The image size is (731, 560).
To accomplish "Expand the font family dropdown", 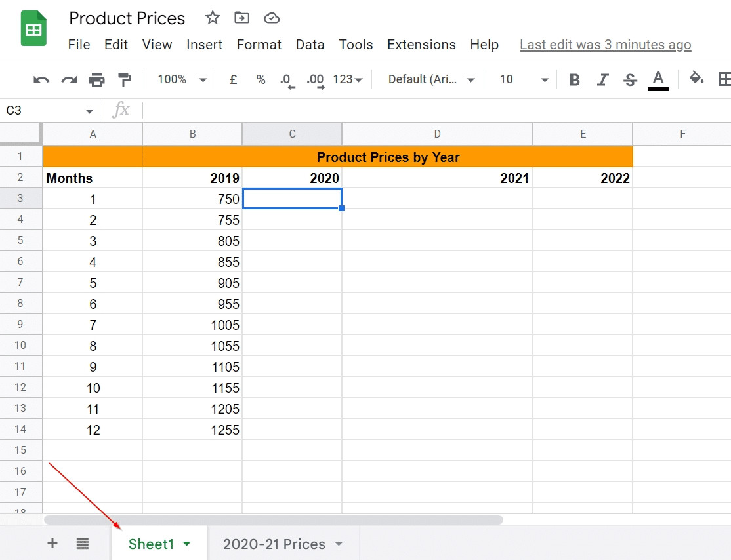I will tap(431, 80).
